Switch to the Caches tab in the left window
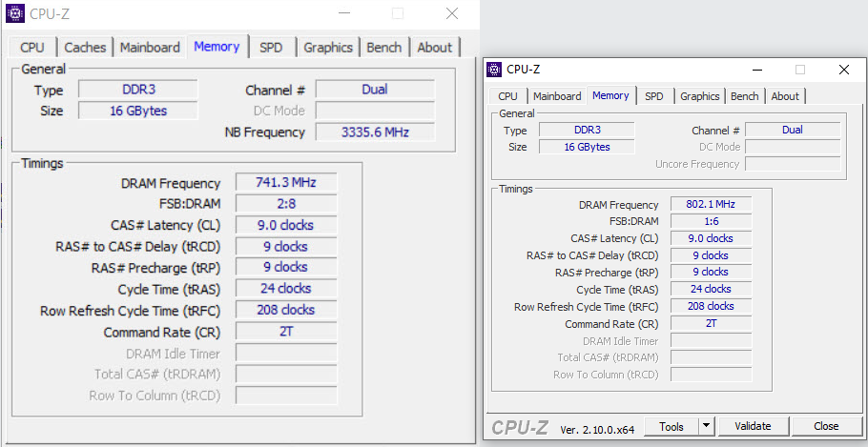The width and height of the screenshot is (868, 447). pos(85,48)
